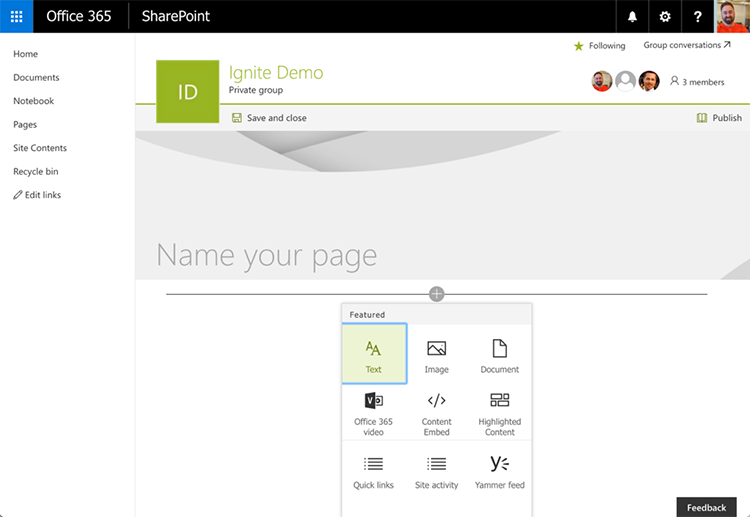Select the Image web part

pyautogui.click(x=436, y=356)
